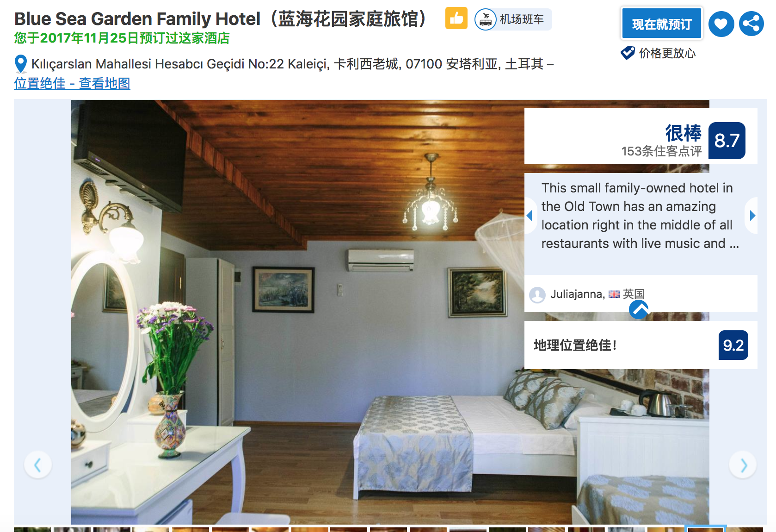This screenshot has height=532, width=776.
Task: Click reviewer Juliajanna's avatar
Action: [537, 295]
